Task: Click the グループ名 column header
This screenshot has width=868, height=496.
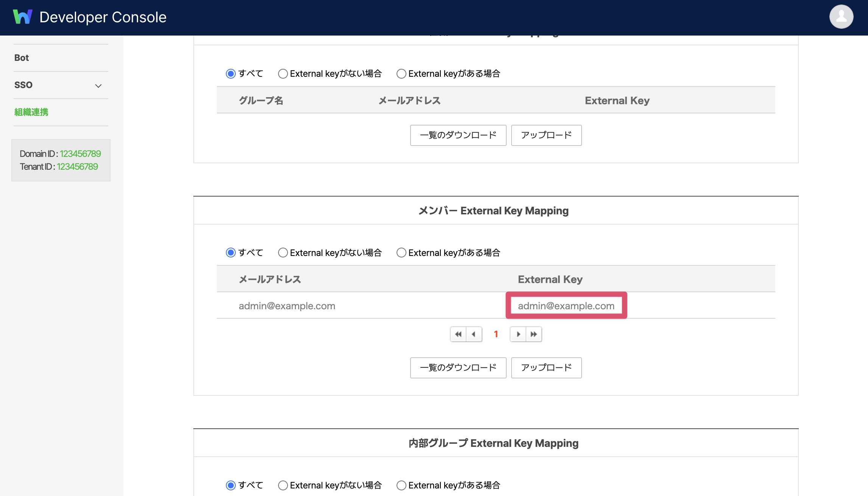Action: pos(261,101)
